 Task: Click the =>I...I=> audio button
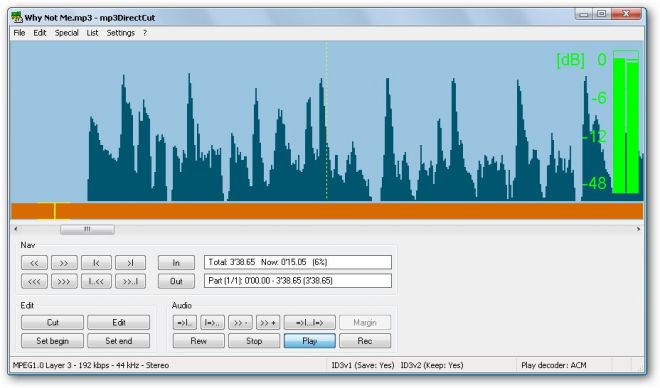pos(310,322)
